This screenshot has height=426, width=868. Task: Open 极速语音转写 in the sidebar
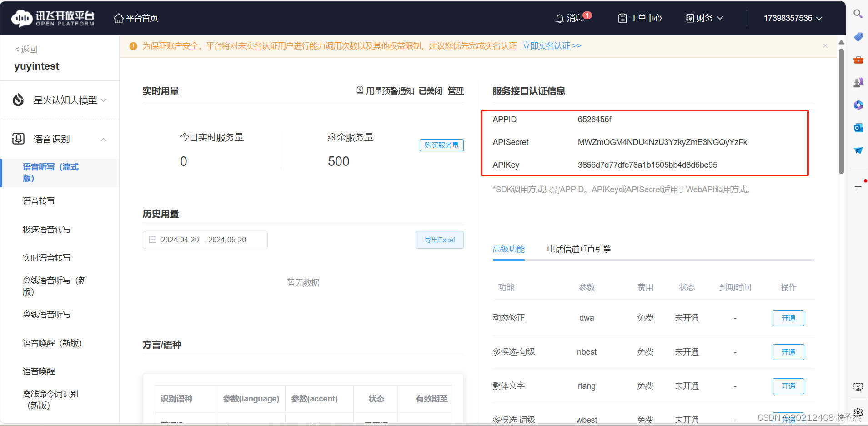coord(46,230)
